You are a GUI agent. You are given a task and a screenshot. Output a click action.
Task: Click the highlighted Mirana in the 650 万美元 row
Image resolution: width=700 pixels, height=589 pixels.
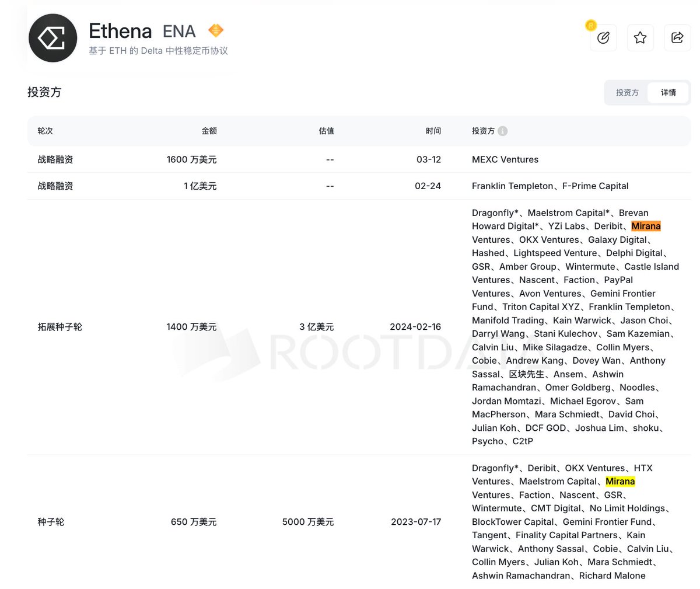[620, 482]
